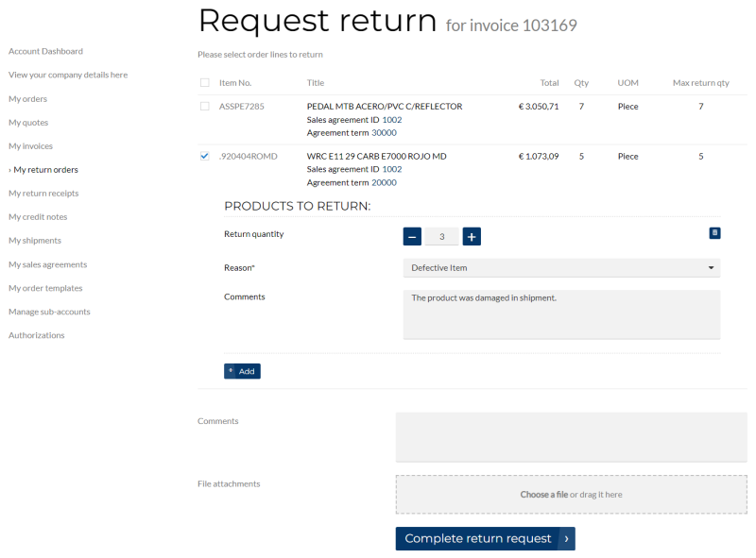
Task: Click the Add return line button
Action: click(242, 371)
